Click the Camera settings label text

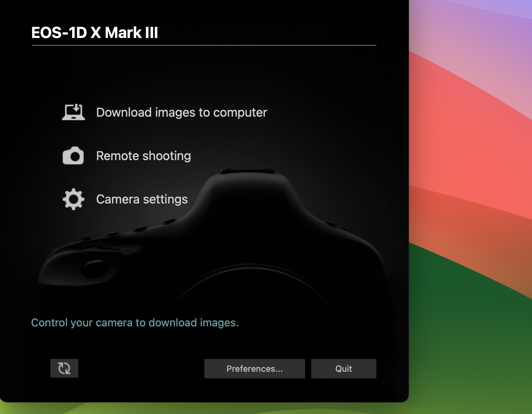pyautogui.click(x=142, y=199)
